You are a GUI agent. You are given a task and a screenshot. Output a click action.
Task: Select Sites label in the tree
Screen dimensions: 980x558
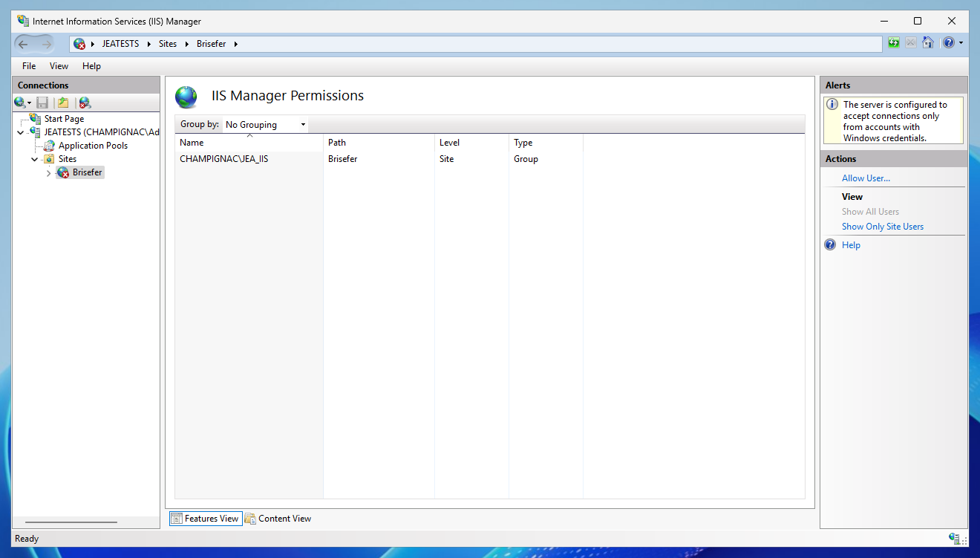point(68,159)
